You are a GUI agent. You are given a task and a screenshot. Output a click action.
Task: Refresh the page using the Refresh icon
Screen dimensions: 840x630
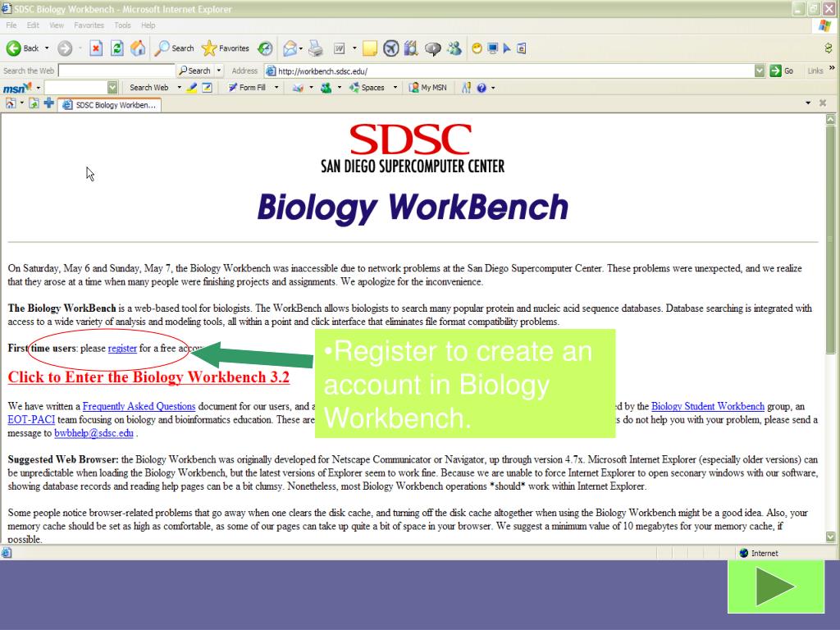[117, 48]
